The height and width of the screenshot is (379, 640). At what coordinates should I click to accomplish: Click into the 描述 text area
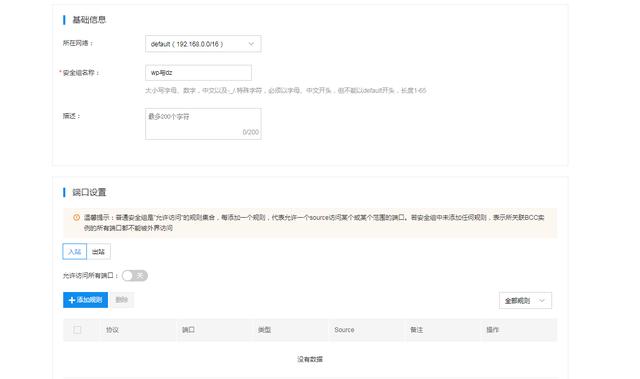point(203,124)
